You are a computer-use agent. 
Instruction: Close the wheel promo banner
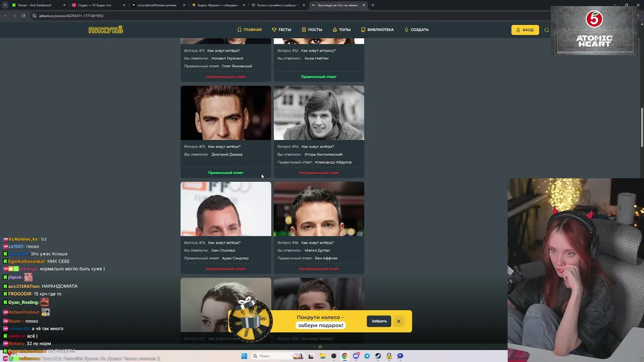coord(398,321)
